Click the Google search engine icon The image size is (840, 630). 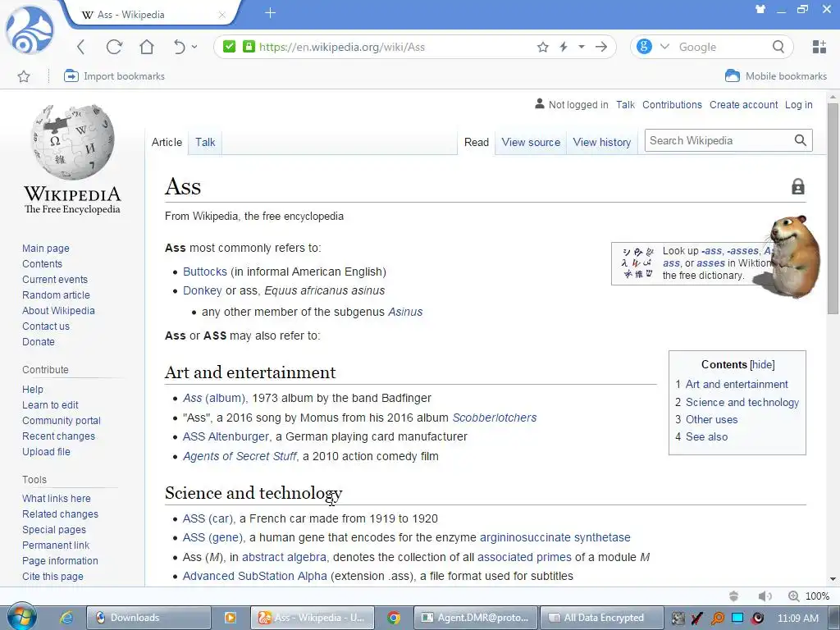click(x=644, y=47)
